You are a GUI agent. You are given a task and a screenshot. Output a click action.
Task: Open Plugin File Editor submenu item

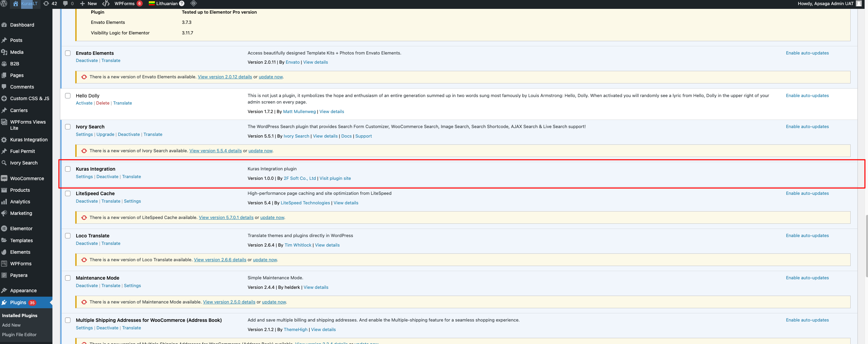[19, 334]
